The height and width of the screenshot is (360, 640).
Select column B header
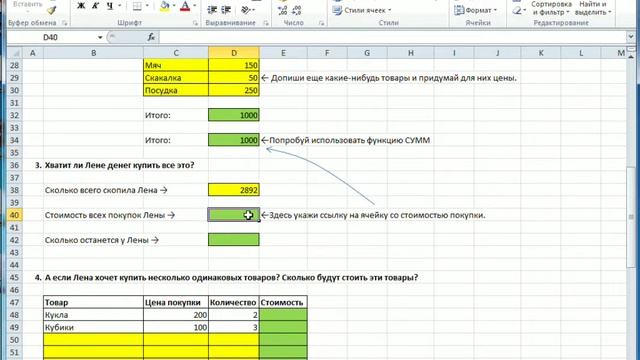[x=93, y=53]
